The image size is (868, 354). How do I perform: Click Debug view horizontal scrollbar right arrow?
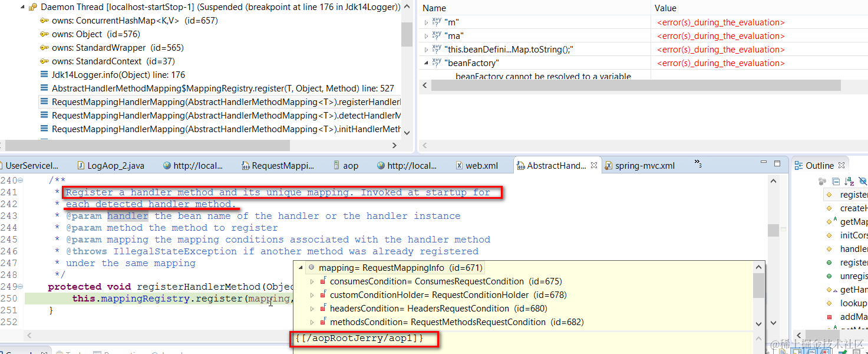point(394,145)
